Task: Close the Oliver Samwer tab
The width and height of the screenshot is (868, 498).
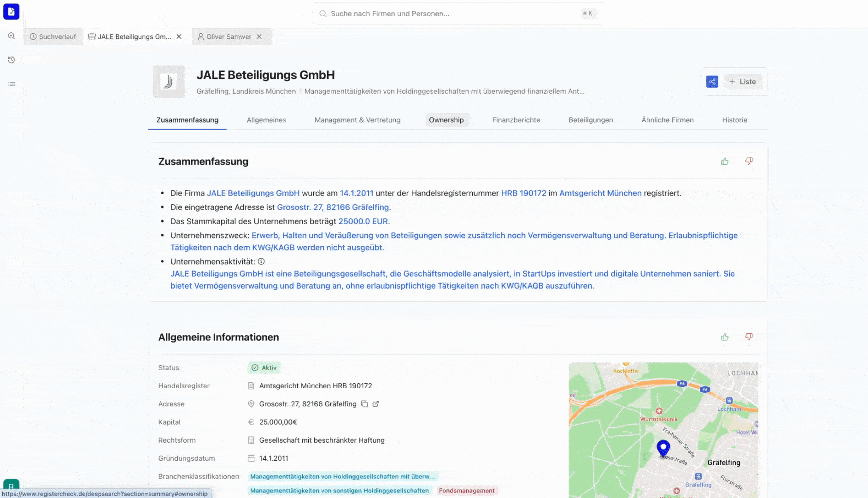Action: coord(259,36)
